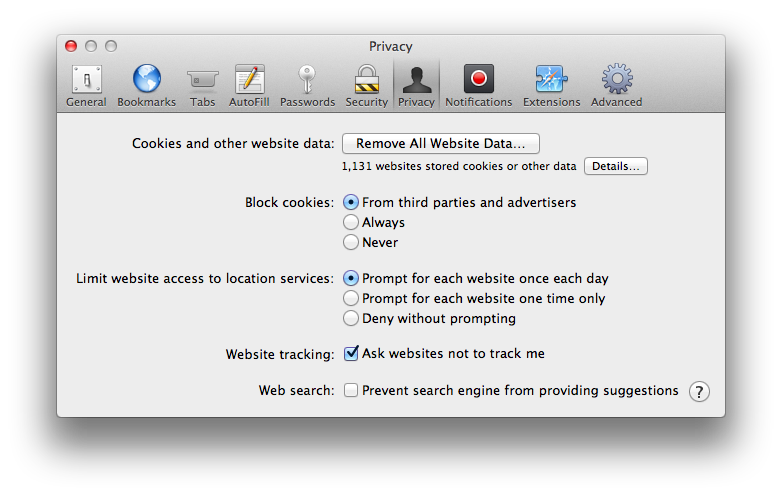Click the 'Website tracking:' label

point(280,354)
